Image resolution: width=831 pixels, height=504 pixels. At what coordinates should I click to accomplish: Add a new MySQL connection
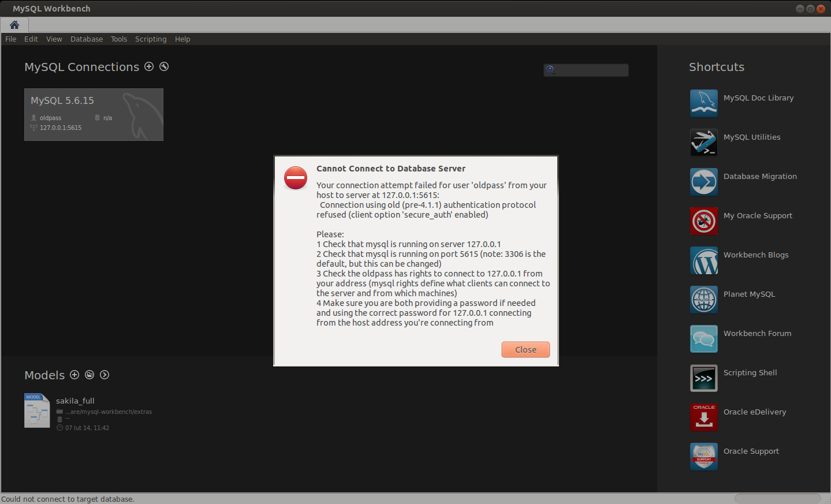[149, 66]
